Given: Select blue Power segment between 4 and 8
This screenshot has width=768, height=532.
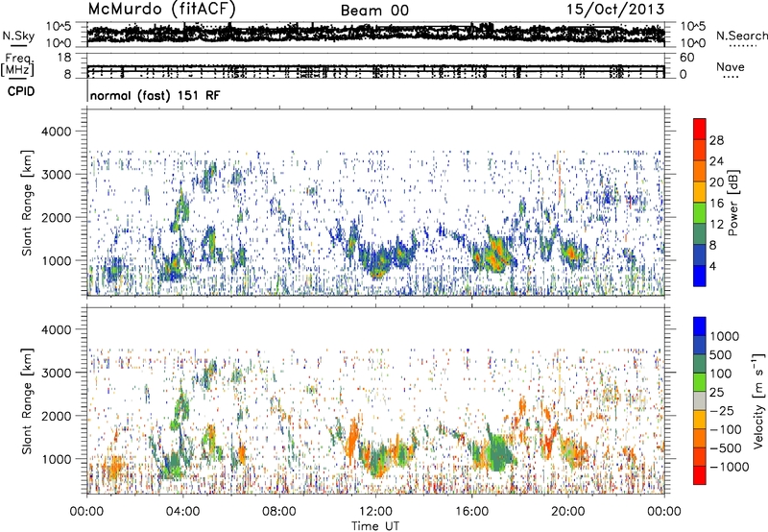Looking at the screenshot, I should click(700, 254).
